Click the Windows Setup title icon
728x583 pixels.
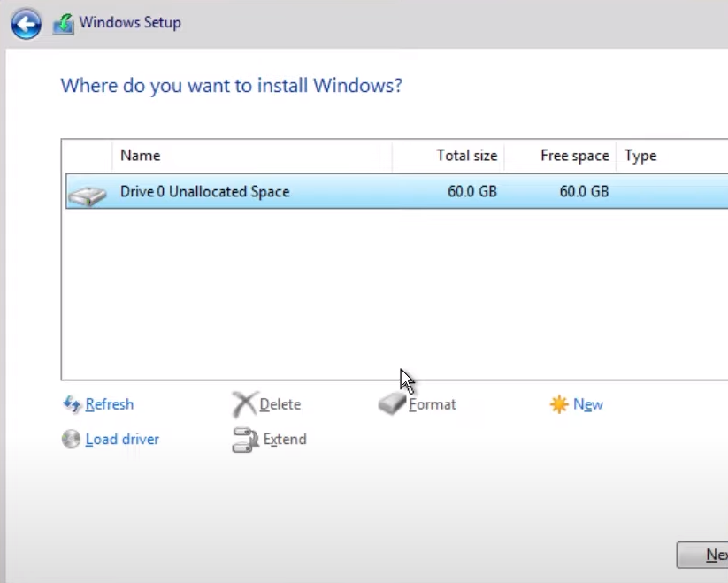[x=64, y=24]
